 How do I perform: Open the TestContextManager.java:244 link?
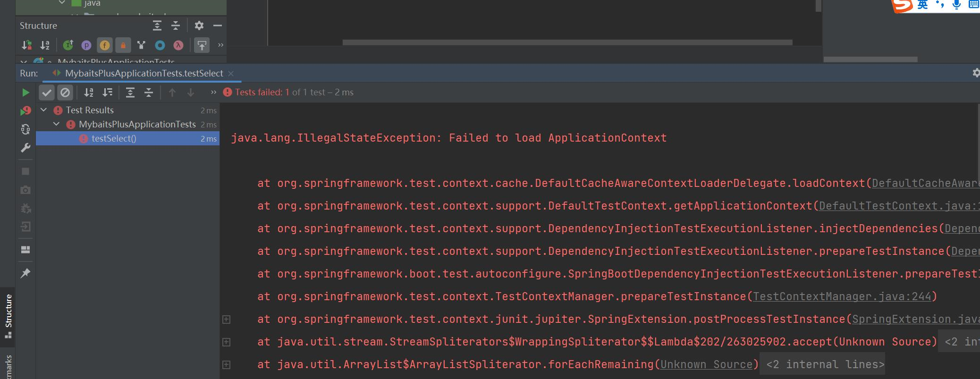point(842,296)
